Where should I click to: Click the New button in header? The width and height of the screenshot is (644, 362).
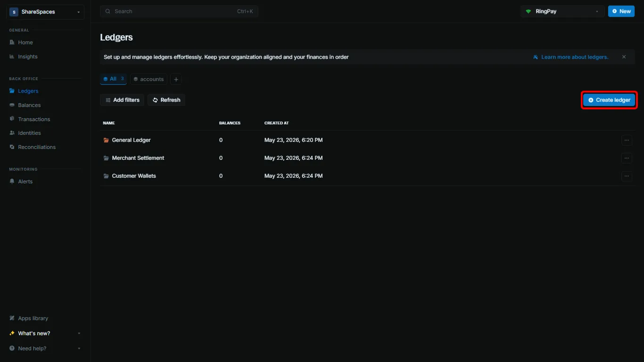pyautogui.click(x=621, y=11)
